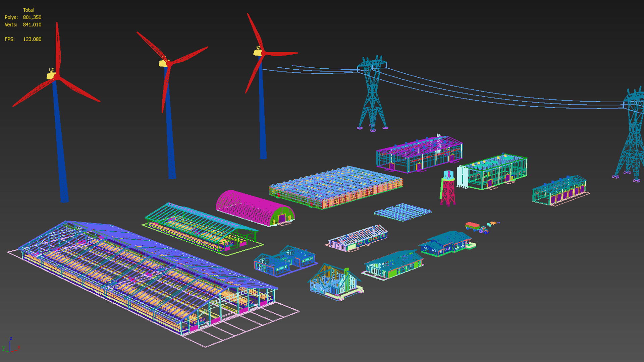
Task: Select the flat blue grid panel model
Action: coord(403,212)
